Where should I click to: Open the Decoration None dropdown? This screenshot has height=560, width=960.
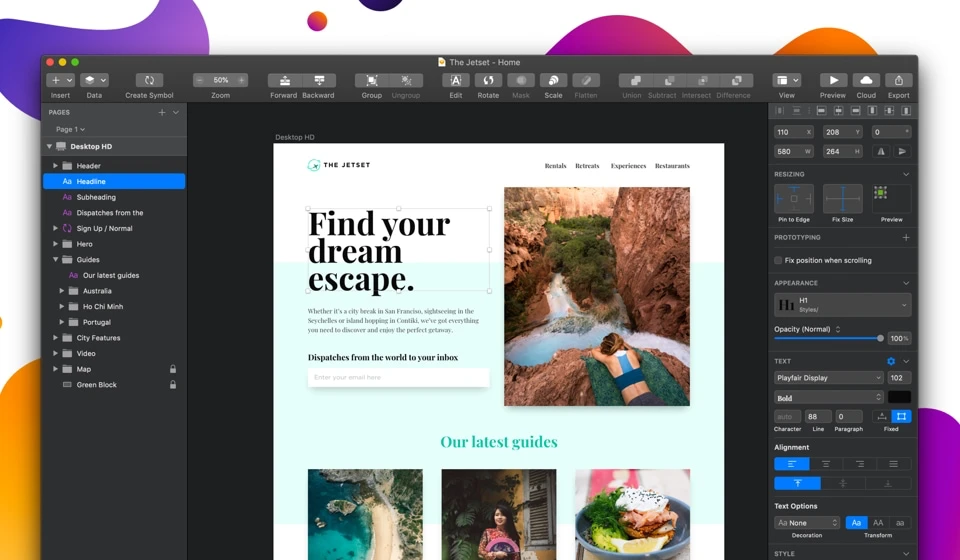(x=807, y=523)
